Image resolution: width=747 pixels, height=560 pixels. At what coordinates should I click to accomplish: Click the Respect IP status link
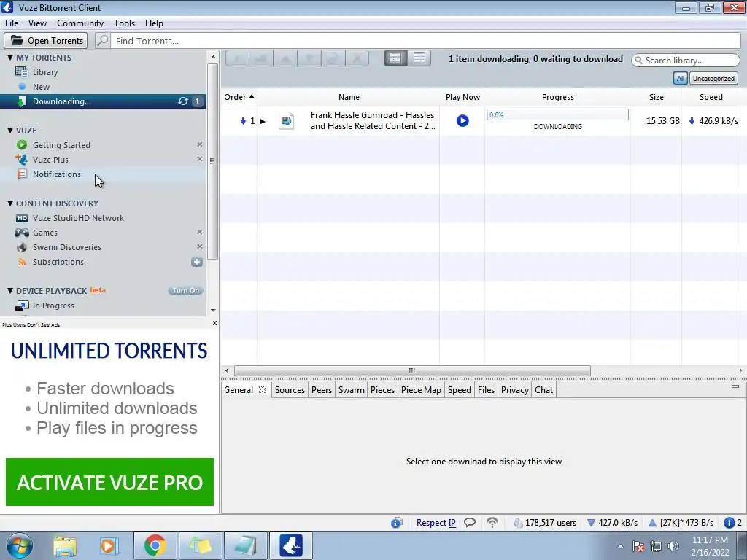click(x=436, y=522)
